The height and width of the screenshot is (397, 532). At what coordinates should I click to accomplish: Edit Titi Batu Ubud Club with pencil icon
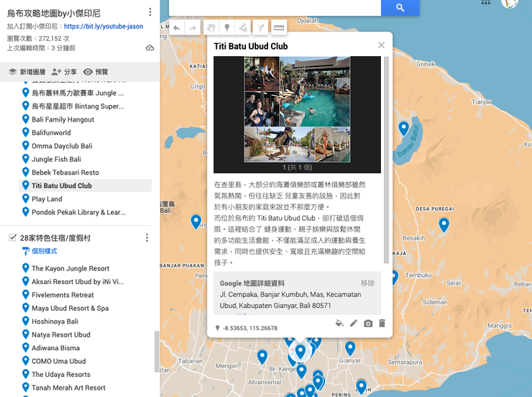[x=354, y=324]
